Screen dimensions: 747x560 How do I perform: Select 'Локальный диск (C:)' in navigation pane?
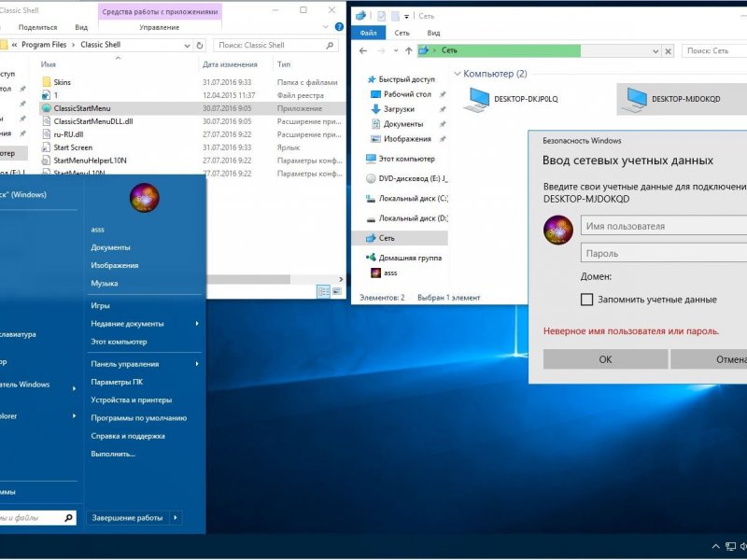click(x=407, y=199)
